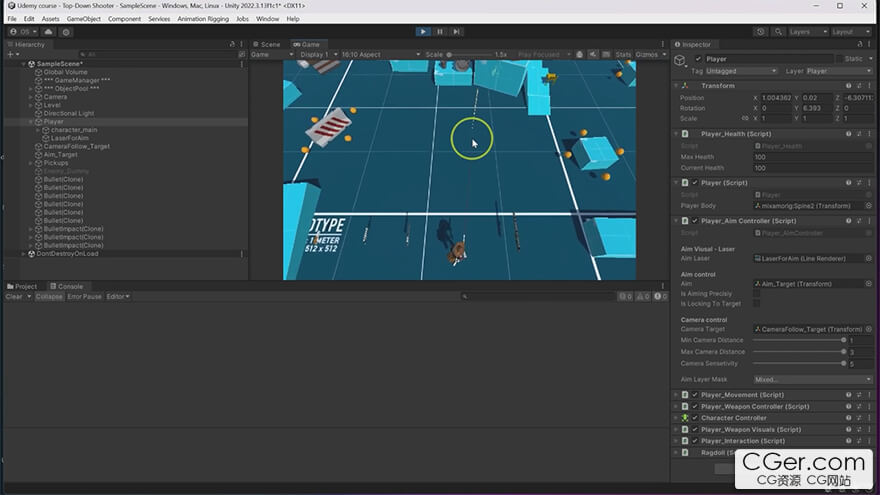Open the Layer Player dropdown in Inspector
Viewport: 880px width, 495px height.
[838, 71]
